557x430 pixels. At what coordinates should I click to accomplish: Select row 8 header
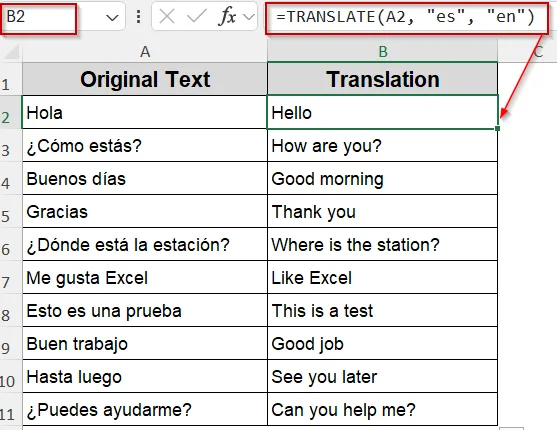point(11,311)
